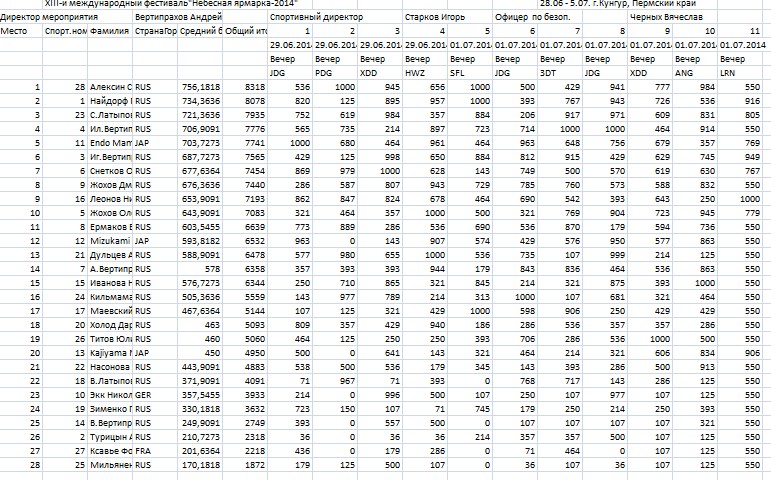Image resolution: width=771 pixels, height=480 pixels.
Task: Click the surname cell 'Мильянен'
Action: coord(110,465)
